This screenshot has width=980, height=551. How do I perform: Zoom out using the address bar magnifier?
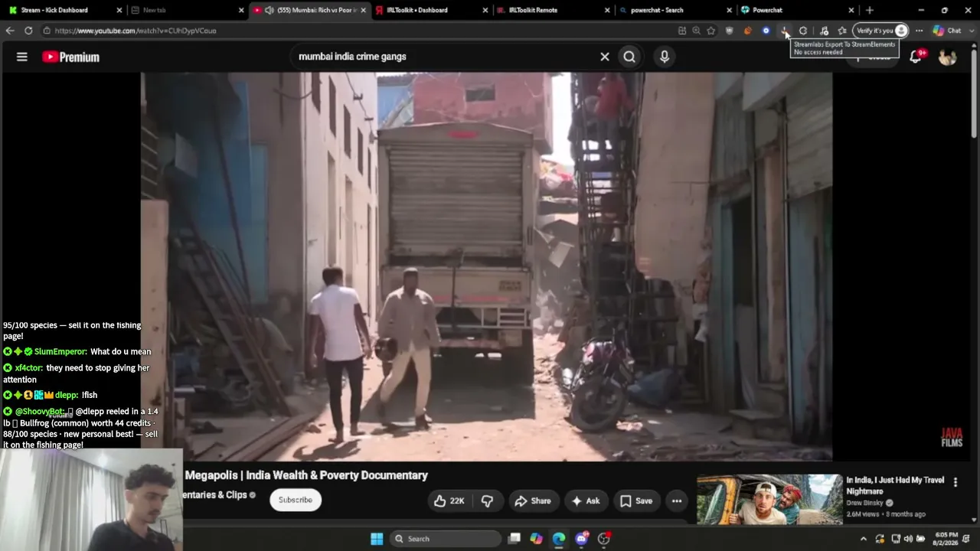tap(696, 31)
